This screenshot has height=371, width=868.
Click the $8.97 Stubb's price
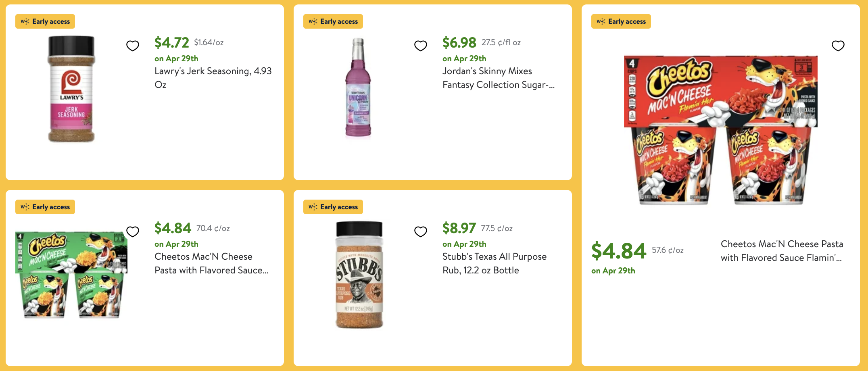click(x=459, y=228)
